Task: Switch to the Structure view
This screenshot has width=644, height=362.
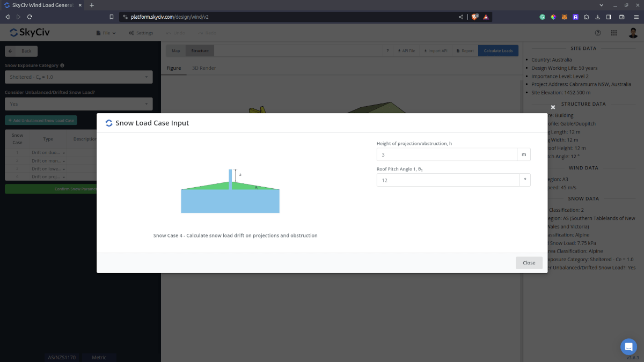Action: 200,51
